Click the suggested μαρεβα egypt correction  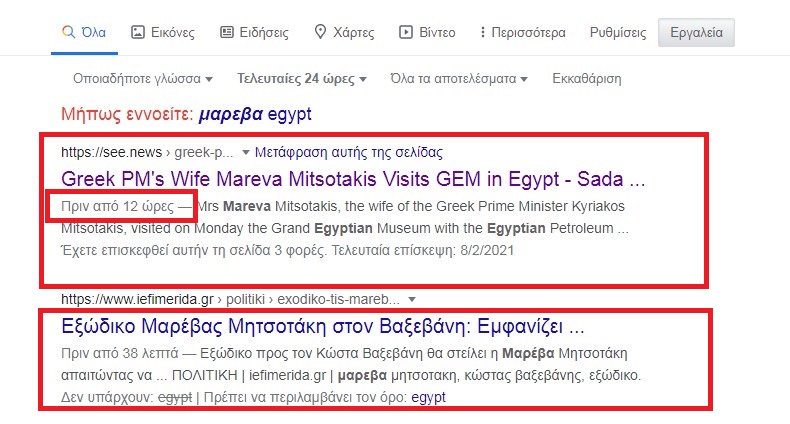tap(255, 114)
